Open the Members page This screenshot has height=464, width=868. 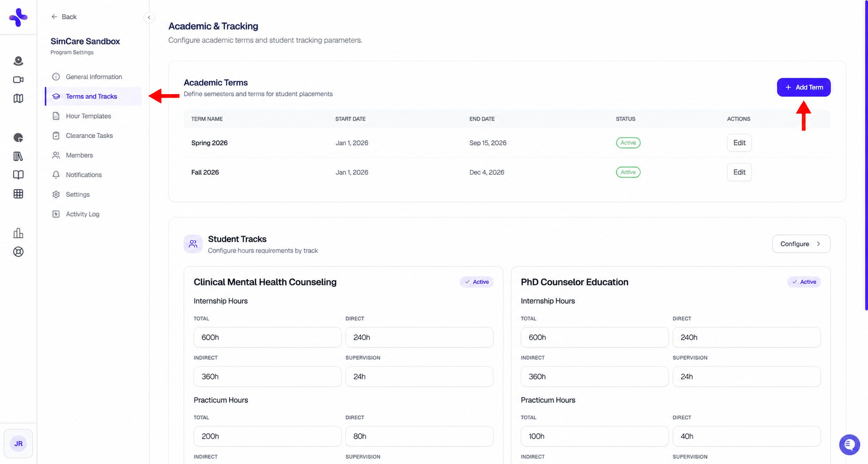click(93, 155)
